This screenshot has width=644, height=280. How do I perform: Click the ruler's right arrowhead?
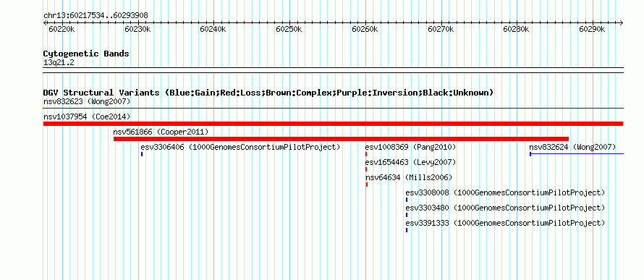(x=622, y=22)
